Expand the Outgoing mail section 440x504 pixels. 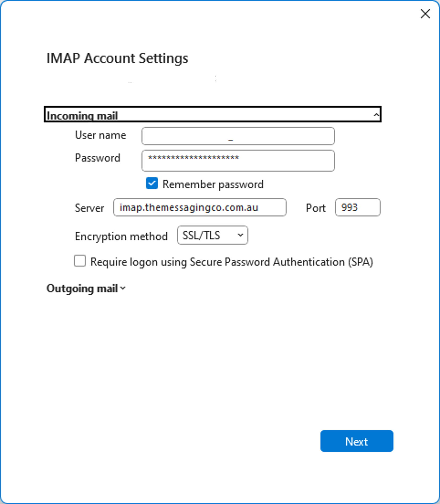click(86, 288)
